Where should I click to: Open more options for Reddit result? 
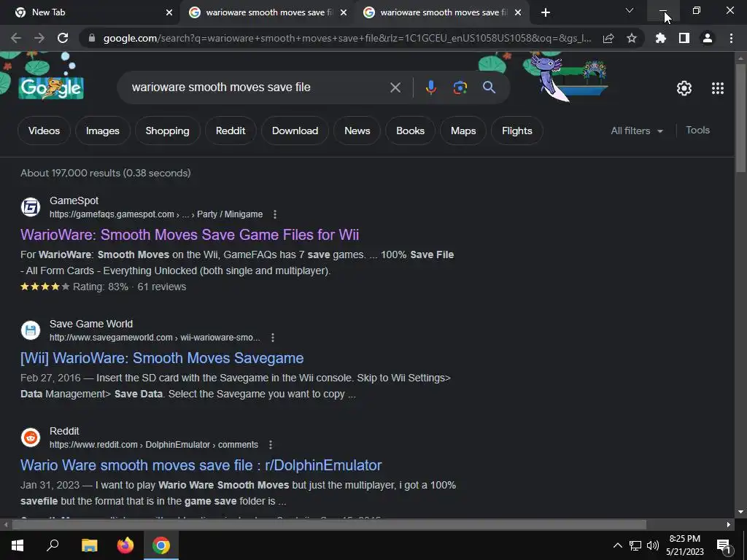point(270,445)
